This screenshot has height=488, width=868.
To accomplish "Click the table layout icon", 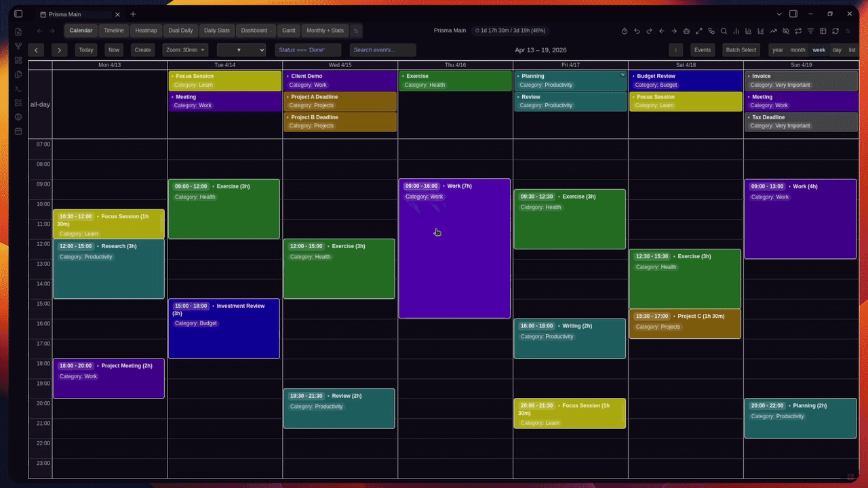I will click(823, 31).
